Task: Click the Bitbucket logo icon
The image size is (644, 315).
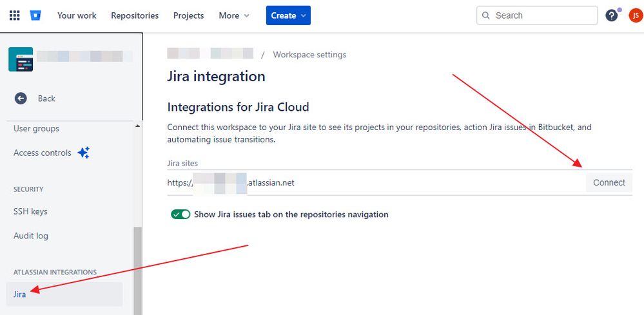Action: coord(35,15)
